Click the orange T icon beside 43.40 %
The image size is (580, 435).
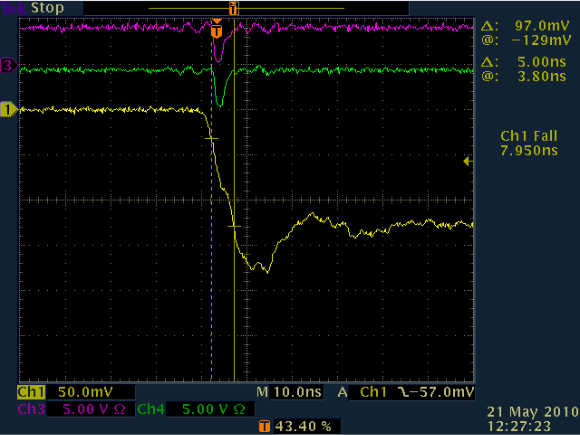264,426
